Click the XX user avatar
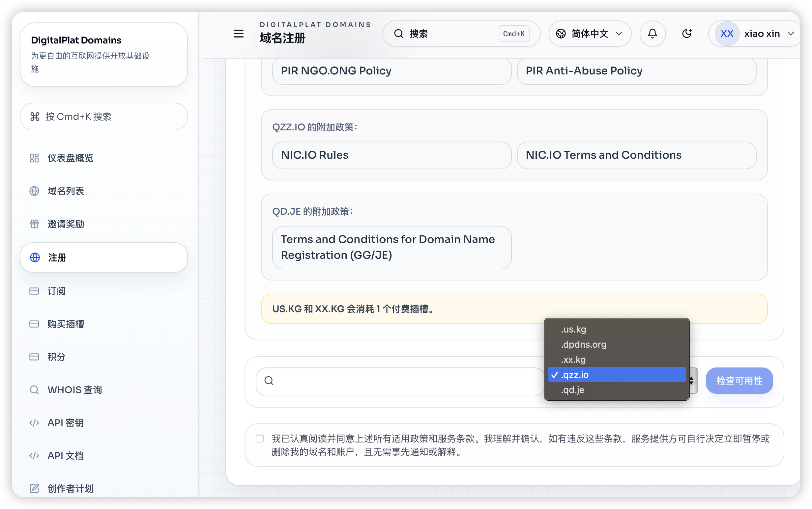Image resolution: width=812 pixels, height=509 pixels. [x=726, y=34]
